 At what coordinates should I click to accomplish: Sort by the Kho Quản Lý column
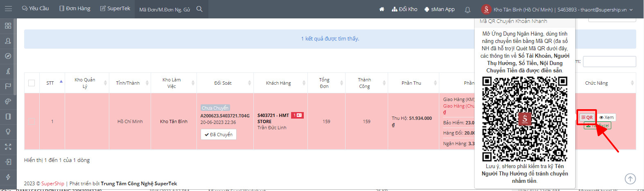click(x=87, y=83)
